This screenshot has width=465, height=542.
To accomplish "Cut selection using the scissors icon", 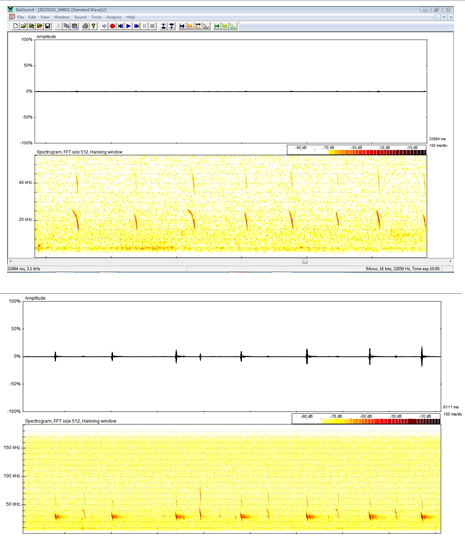I will [59, 26].
